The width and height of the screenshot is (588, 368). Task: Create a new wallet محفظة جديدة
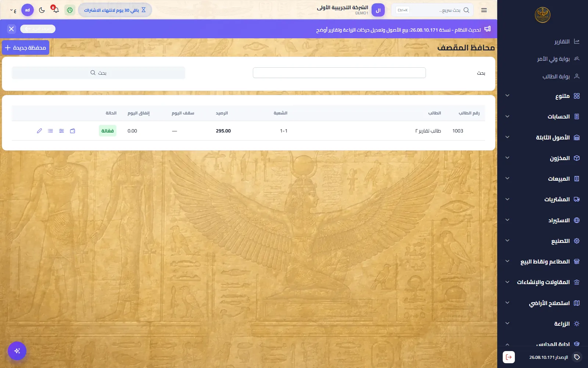click(25, 47)
